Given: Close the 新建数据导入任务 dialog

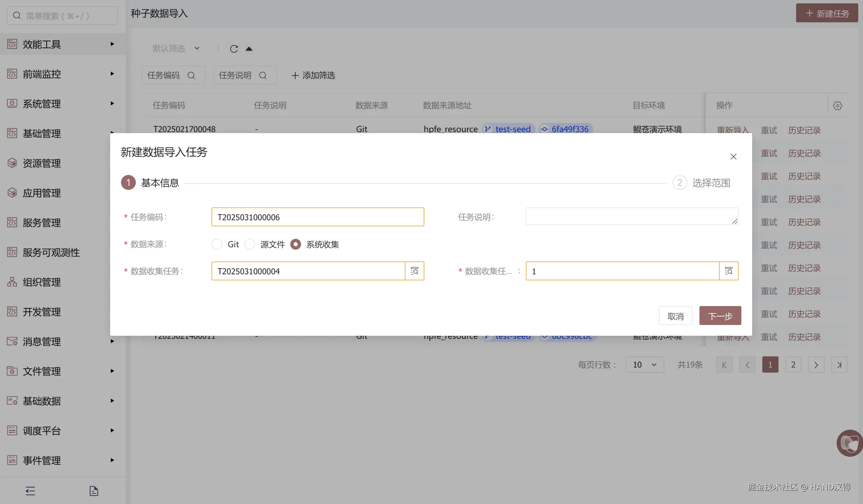Looking at the screenshot, I should pyautogui.click(x=733, y=156).
